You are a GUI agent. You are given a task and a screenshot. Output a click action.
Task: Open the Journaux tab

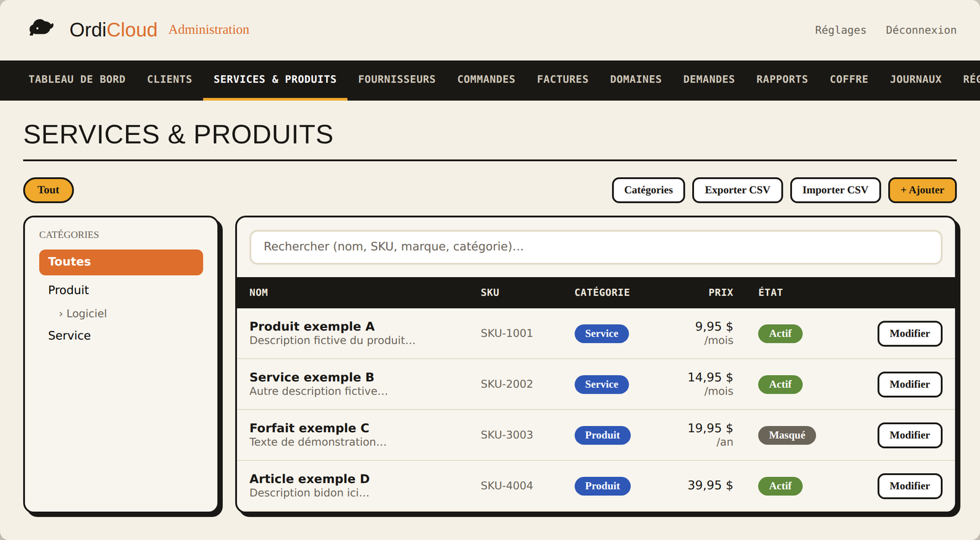(x=916, y=80)
